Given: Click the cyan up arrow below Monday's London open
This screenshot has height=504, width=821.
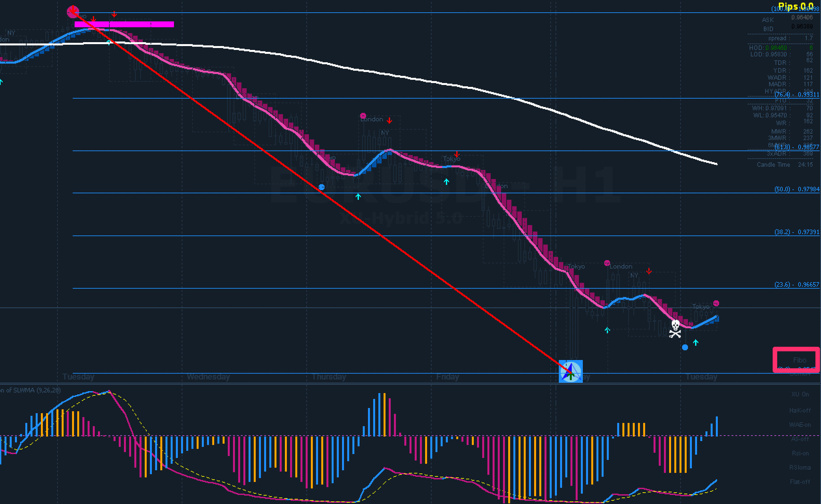Looking at the screenshot, I should (x=607, y=330).
